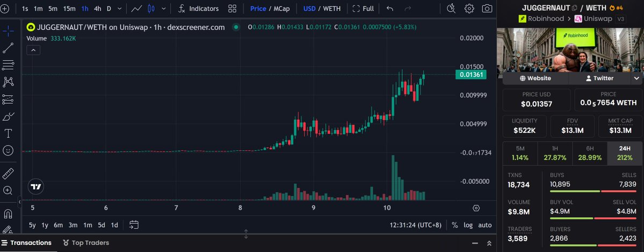Copy the JUGGERNAUT token address
Image resolution: width=644 pixels, height=252 pixels.
pyautogui.click(x=575, y=8)
